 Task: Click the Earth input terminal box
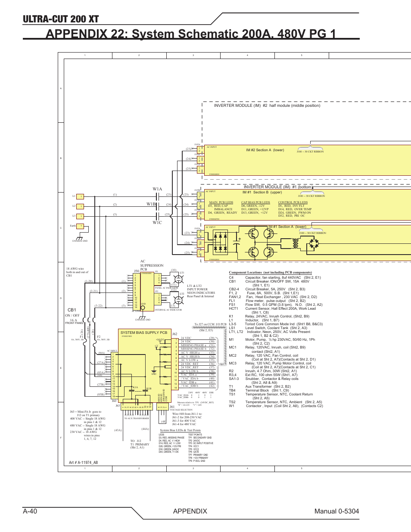pos(80,226)
